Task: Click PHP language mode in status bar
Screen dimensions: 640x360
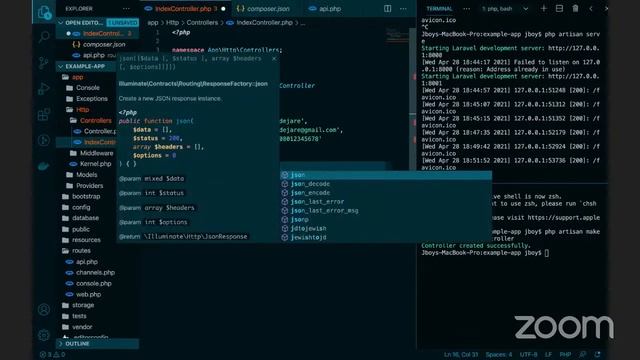Action: coord(565,355)
